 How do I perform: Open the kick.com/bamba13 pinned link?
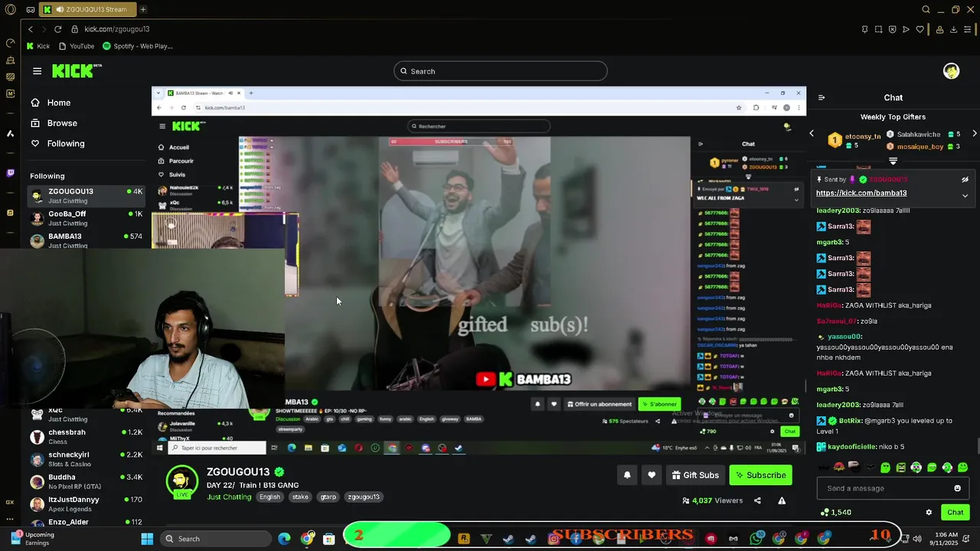(861, 194)
